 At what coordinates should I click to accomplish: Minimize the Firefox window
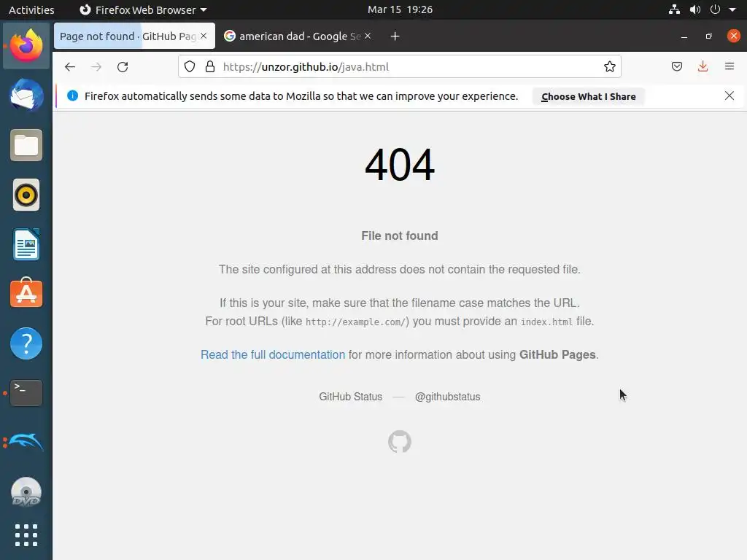[x=684, y=36]
